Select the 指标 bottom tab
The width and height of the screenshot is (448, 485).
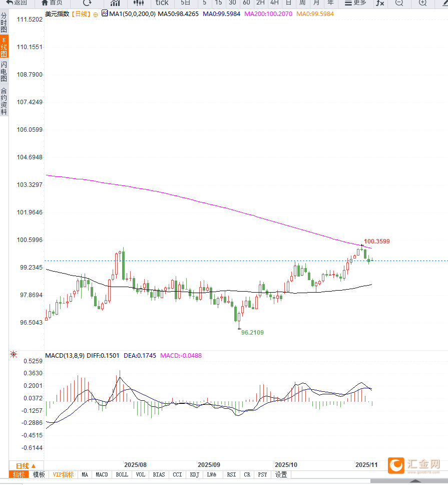click(19, 474)
